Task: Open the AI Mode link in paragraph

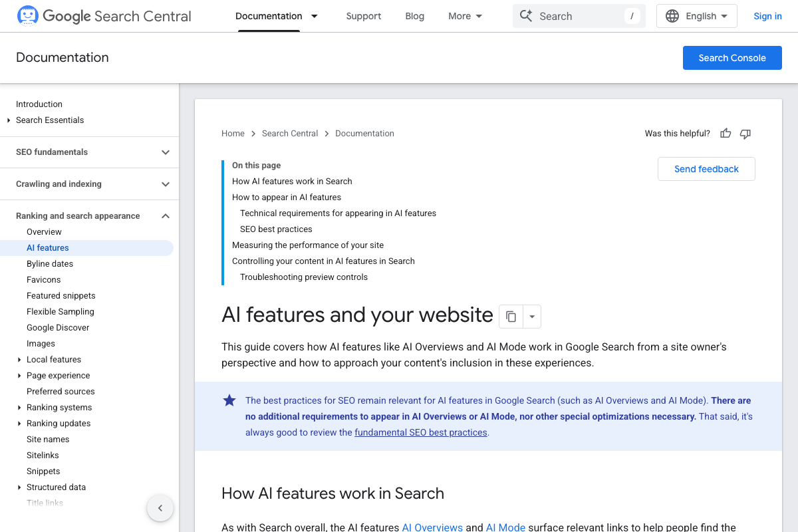Action: pos(505,527)
